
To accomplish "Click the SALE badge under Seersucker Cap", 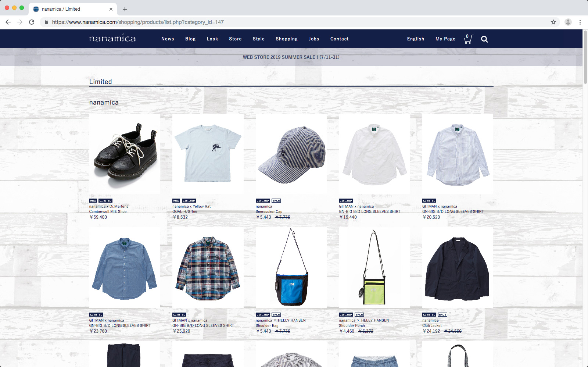I will click(x=276, y=201).
